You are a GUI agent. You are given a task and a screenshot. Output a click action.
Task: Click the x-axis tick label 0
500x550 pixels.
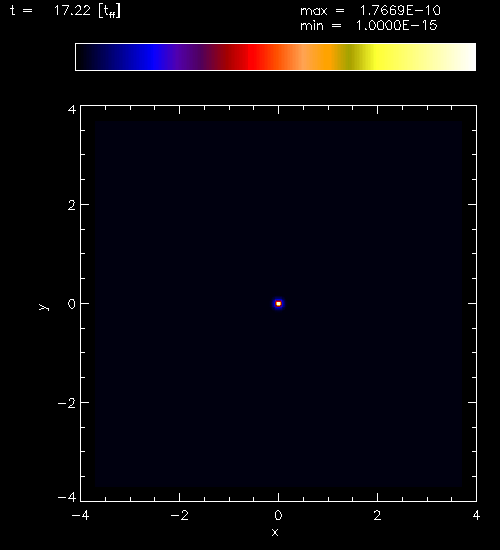click(x=278, y=515)
